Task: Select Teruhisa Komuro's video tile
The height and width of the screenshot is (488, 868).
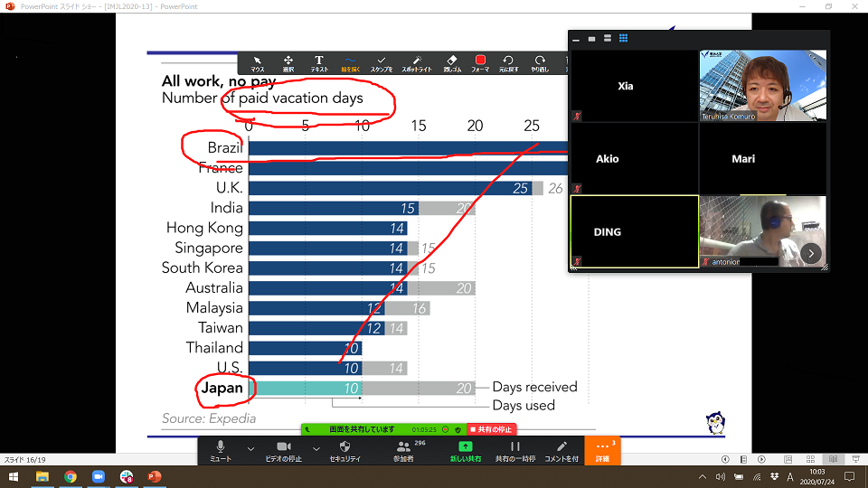Action: click(763, 86)
